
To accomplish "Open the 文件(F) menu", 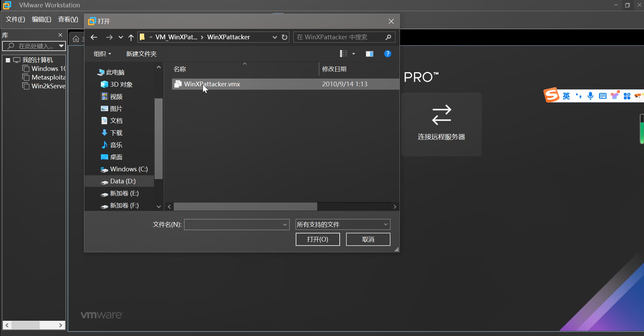I will 15,19.
